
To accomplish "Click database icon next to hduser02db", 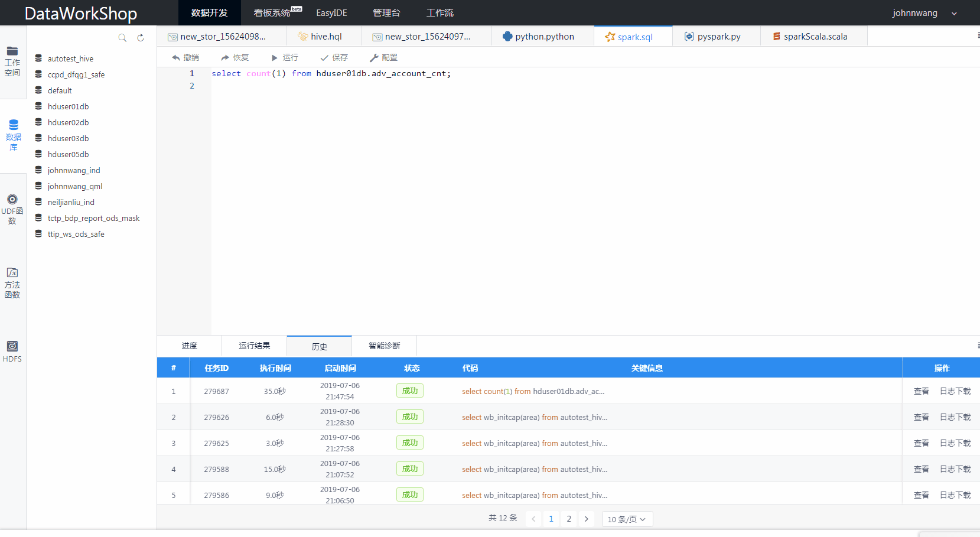I will pos(38,122).
